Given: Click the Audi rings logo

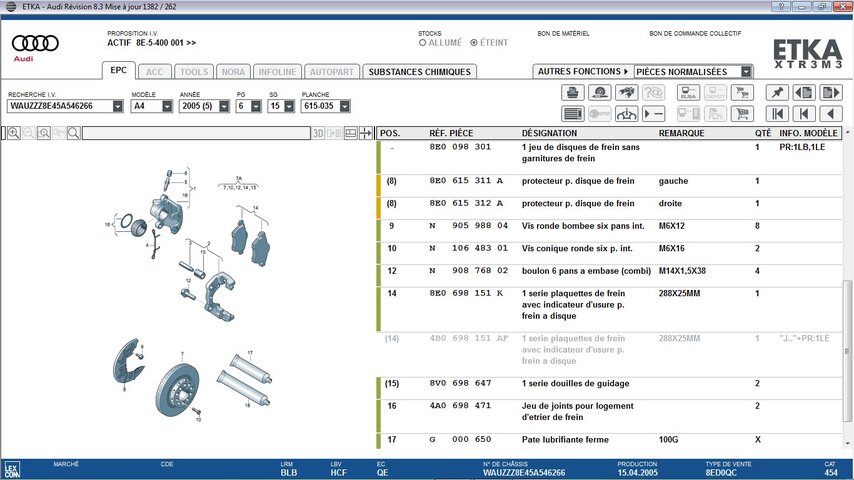Looking at the screenshot, I should [35, 43].
